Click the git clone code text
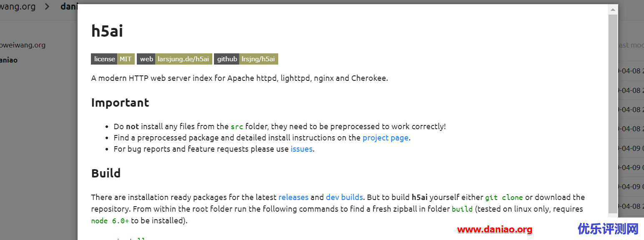644x240 pixels. tap(504, 197)
